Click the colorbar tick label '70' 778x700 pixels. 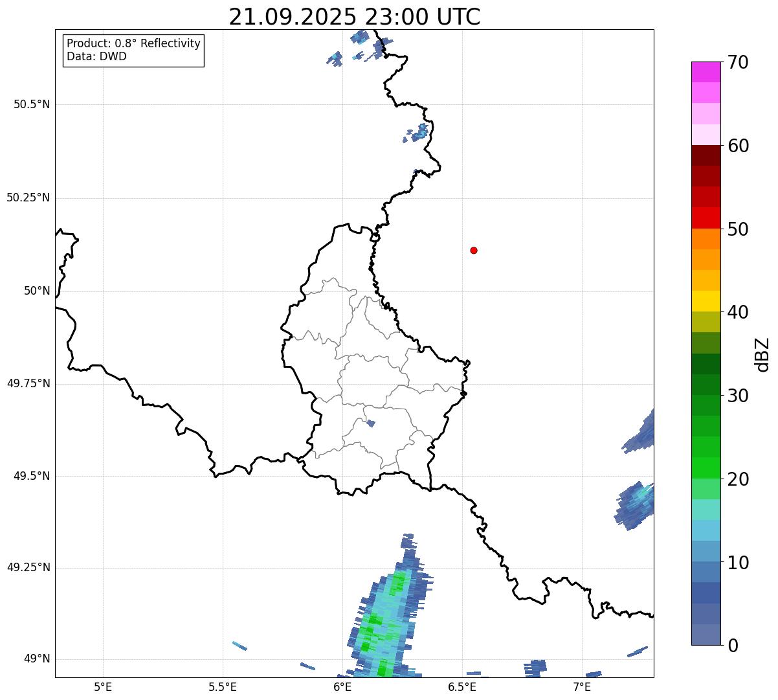point(738,62)
